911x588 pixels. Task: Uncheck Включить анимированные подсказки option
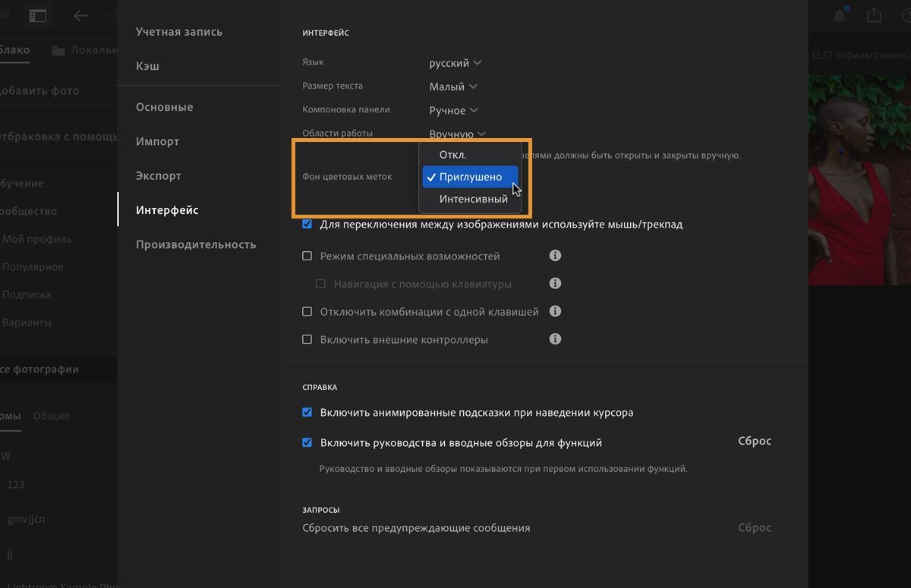coord(307,412)
